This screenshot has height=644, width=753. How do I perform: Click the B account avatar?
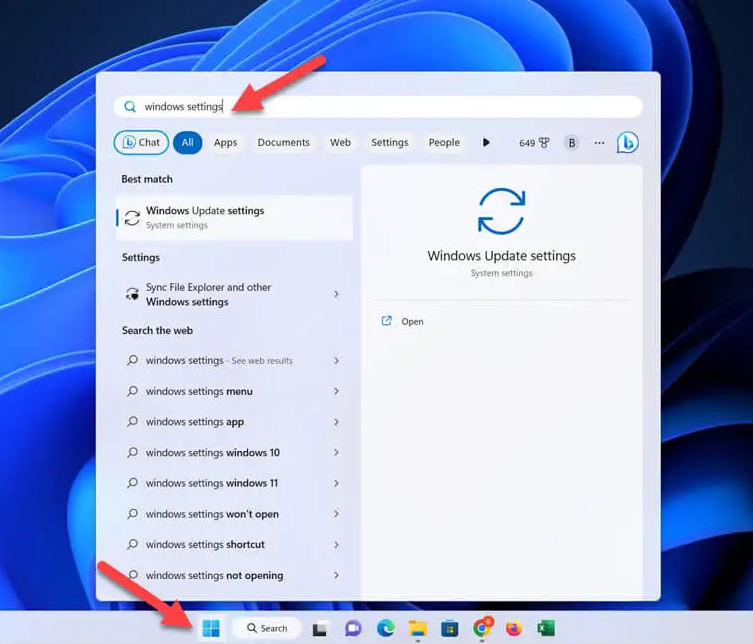(x=571, y=143)
